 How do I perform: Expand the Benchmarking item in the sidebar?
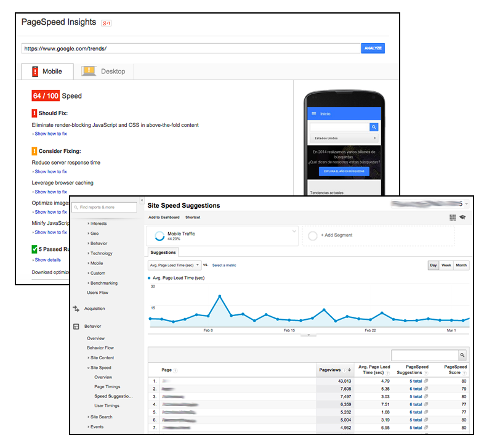[x=103, y=283]
